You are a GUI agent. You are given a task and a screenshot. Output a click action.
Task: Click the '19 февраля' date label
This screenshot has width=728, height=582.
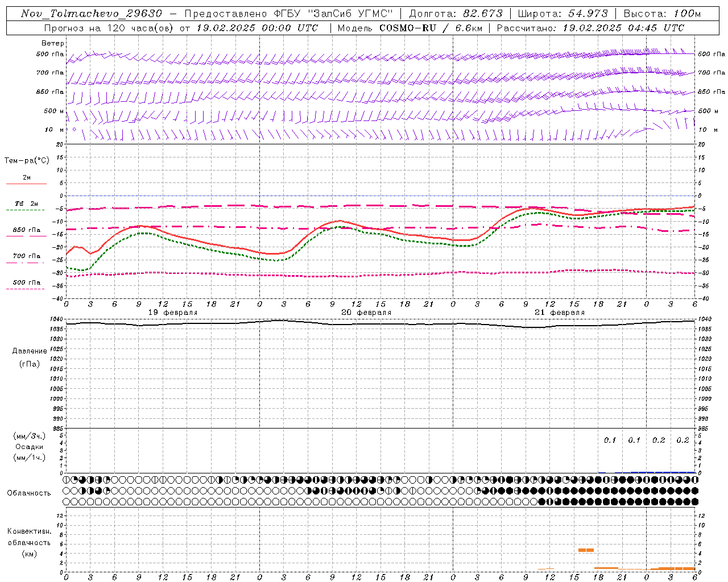click(173, 313)
